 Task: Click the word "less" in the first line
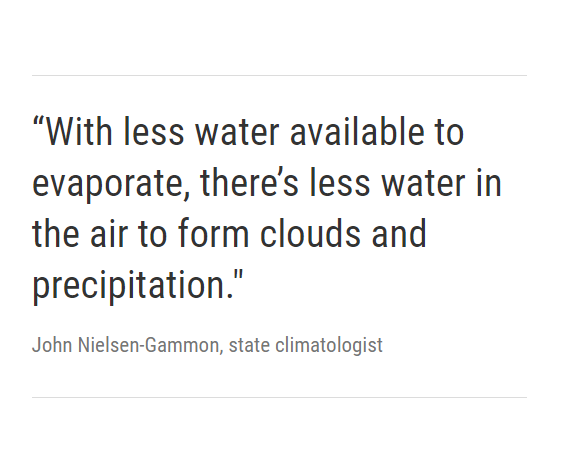tap(153, 131)
